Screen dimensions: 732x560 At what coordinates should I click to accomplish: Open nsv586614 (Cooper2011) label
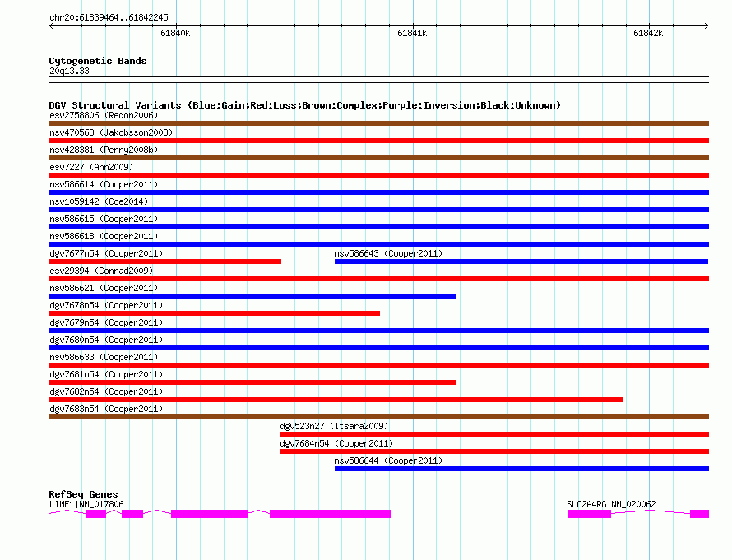point(104,184)
